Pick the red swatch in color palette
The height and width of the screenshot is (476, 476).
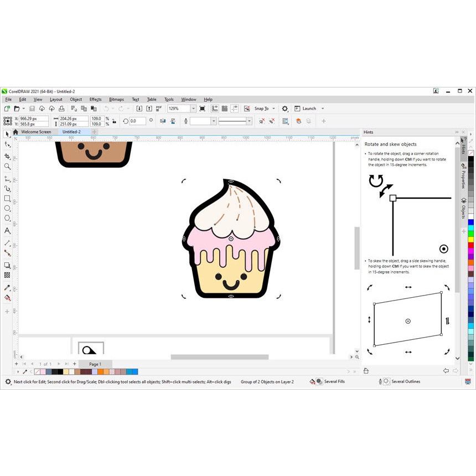pos(471,245)
